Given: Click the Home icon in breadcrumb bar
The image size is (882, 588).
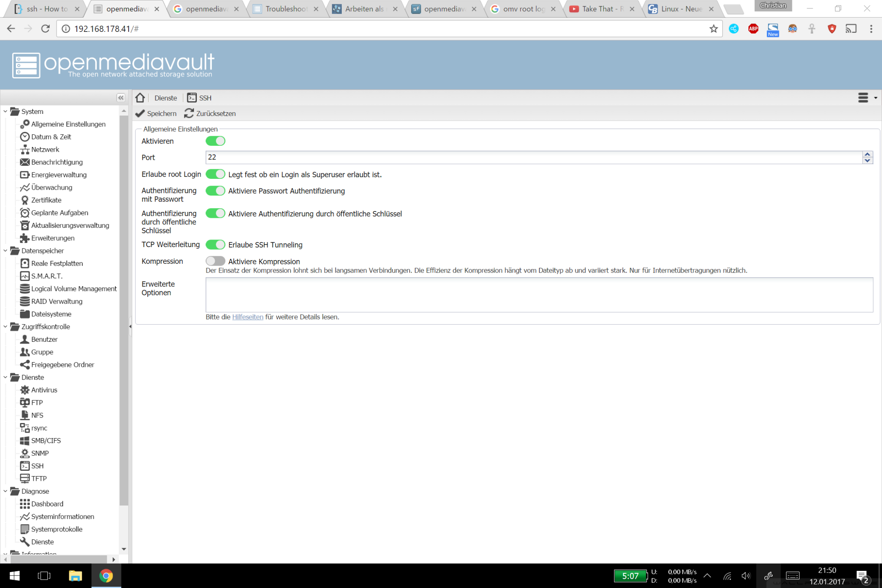Looking at the screenshot, I should point(140,98).
